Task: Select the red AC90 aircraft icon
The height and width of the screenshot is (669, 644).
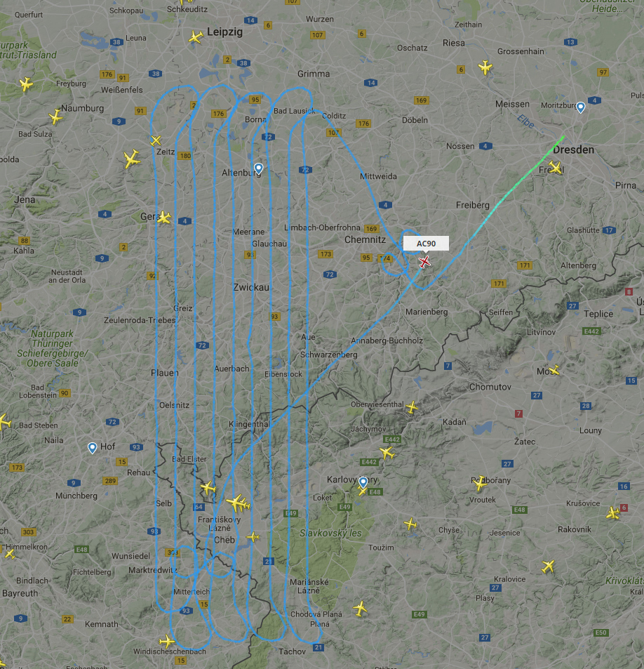Action: (424, 262)
